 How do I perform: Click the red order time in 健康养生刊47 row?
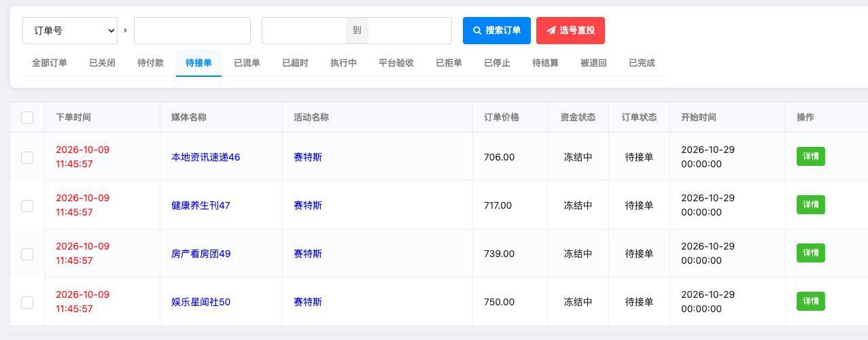tap(83, 205)
